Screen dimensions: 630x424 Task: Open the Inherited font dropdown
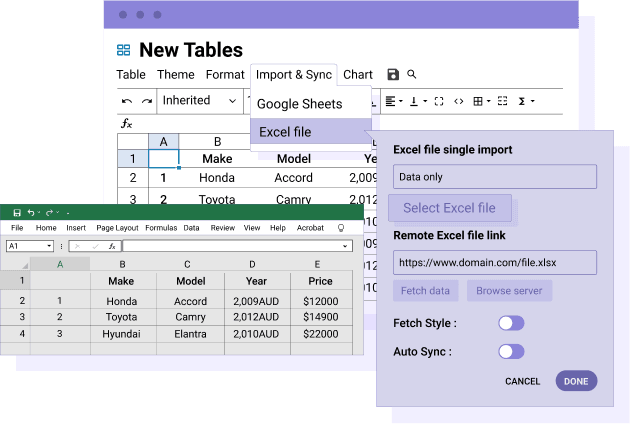click(x=200, y=101)
